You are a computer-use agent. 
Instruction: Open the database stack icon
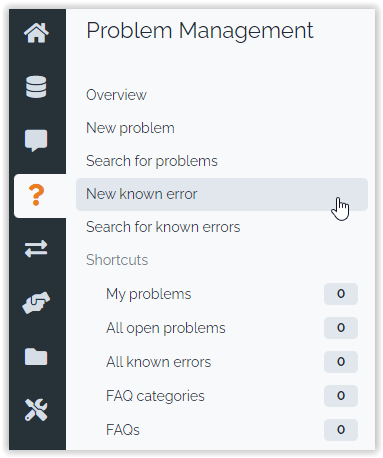click(36, 87)
